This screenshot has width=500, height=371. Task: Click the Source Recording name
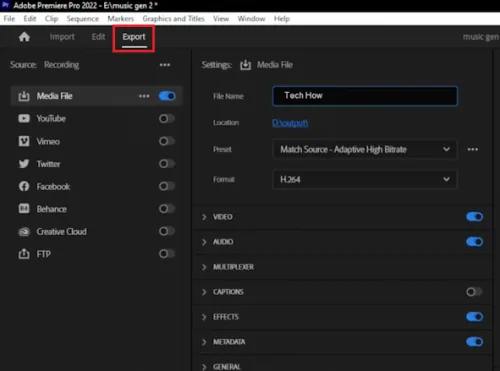tap(62, 65)
